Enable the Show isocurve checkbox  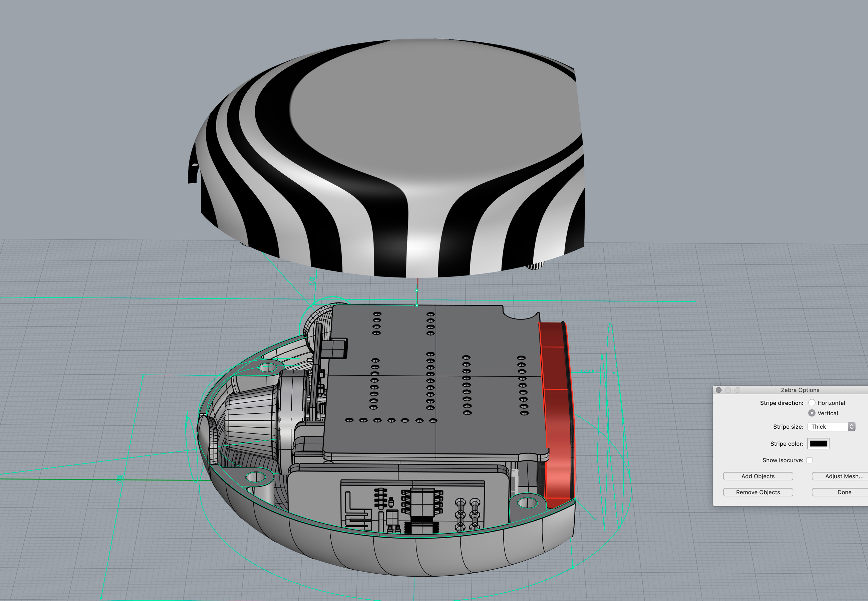pyautogui.click(x=809, y=460)
